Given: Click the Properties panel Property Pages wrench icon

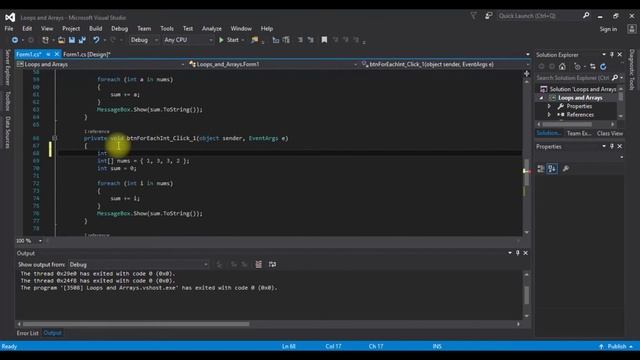Looking at the screenshot, I should (x=566, y=169).
